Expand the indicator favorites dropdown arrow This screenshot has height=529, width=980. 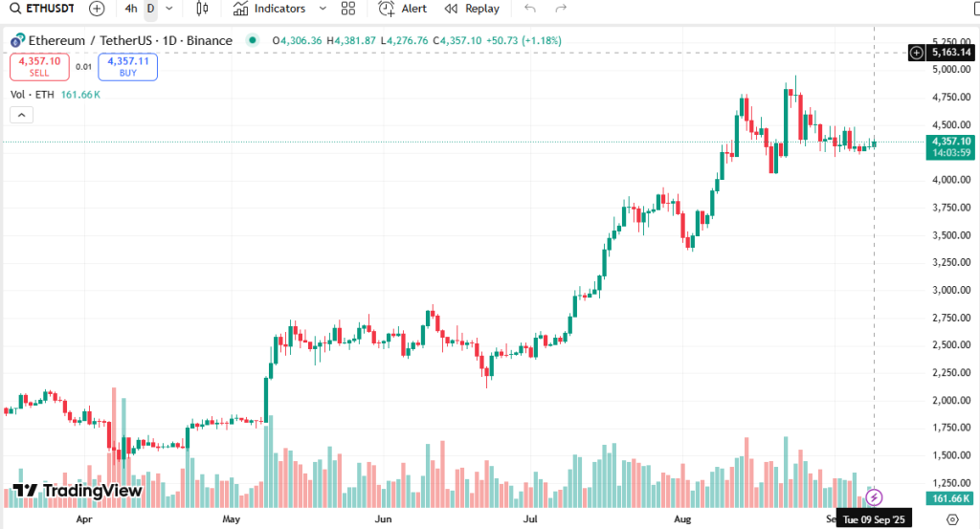tap(322, 9)
